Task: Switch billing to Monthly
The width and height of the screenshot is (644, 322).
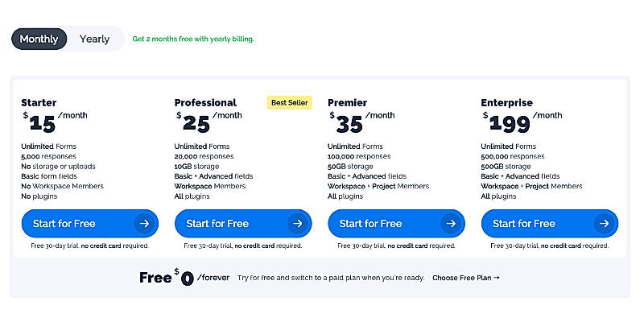Action: point(39,39)
